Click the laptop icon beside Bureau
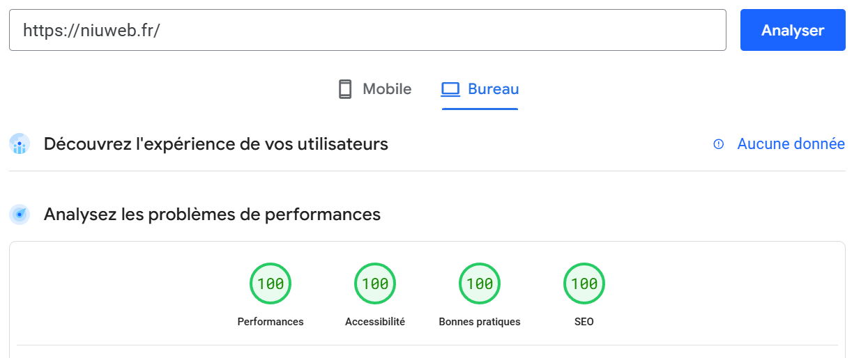 point(451,89)
